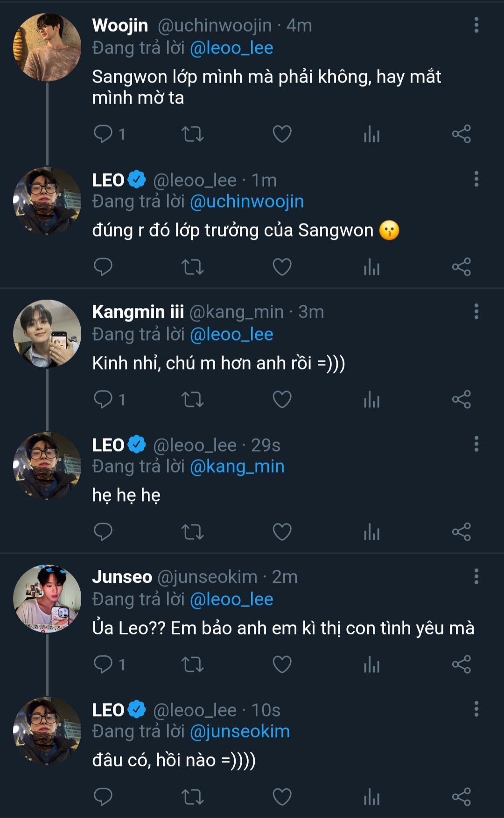Screen dimensions: 504x818
Task: Open more options on Kangmin's tweet
Action: click(x=476, y=311)
